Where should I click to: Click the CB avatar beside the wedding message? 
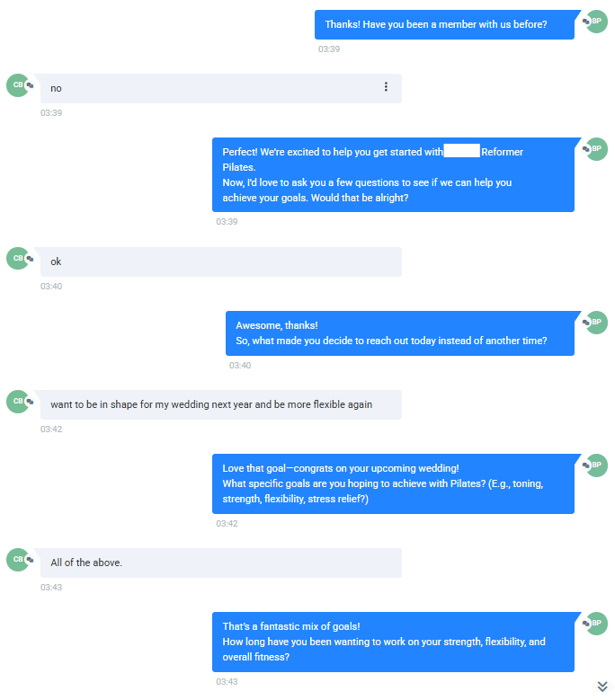[17, 401]
